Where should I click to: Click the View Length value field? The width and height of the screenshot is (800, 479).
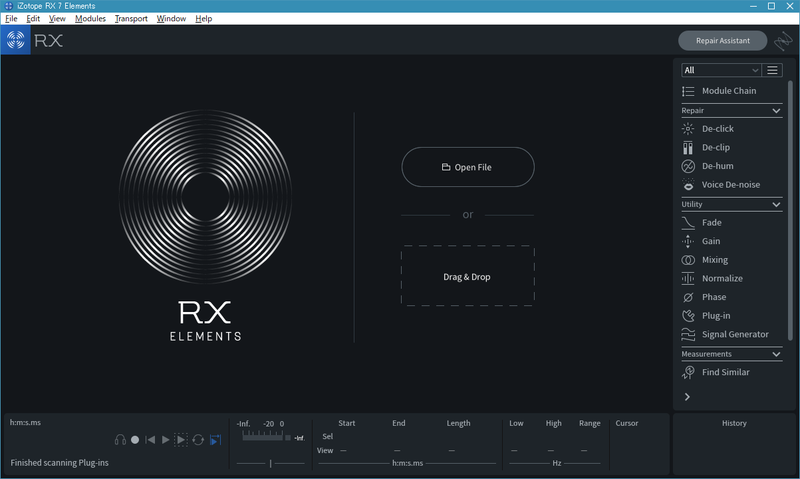[x=452, y=450]
